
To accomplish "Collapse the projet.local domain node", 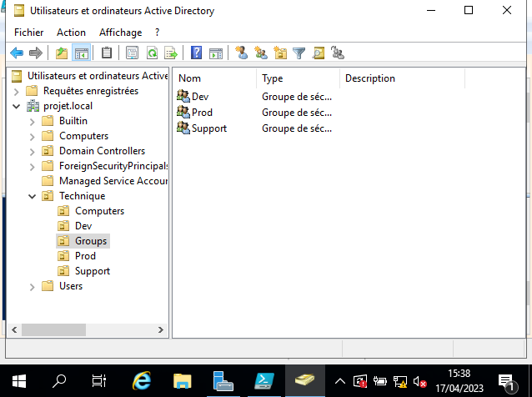I will [17, 107].
